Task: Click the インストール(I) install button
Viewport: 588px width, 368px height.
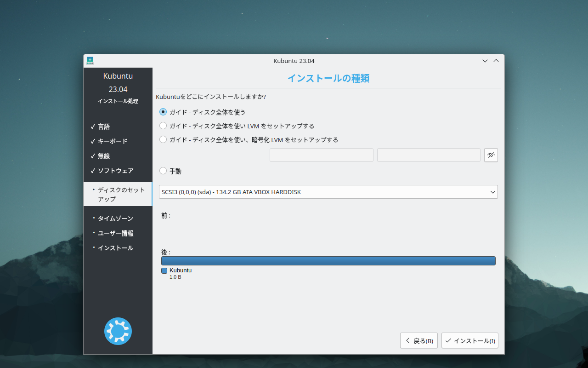Action: coord(470,340)
